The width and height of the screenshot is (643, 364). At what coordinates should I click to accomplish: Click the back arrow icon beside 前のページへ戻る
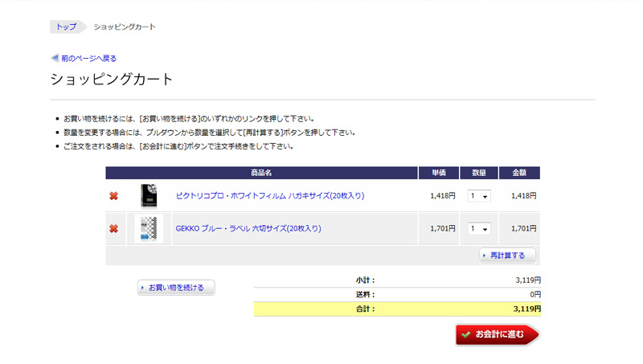(x=55, y=58)
